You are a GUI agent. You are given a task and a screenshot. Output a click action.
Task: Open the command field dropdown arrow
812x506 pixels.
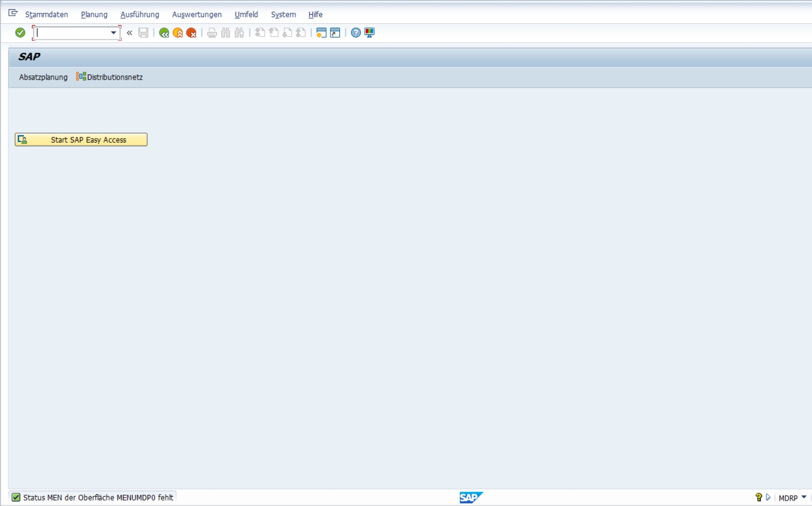click(114, 33)
